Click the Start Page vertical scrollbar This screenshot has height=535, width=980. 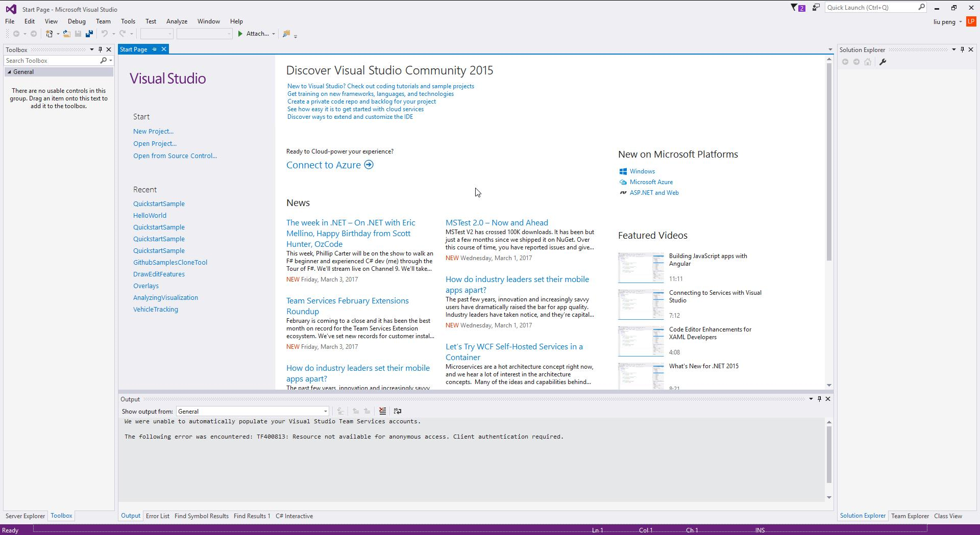tap(829, 162)
